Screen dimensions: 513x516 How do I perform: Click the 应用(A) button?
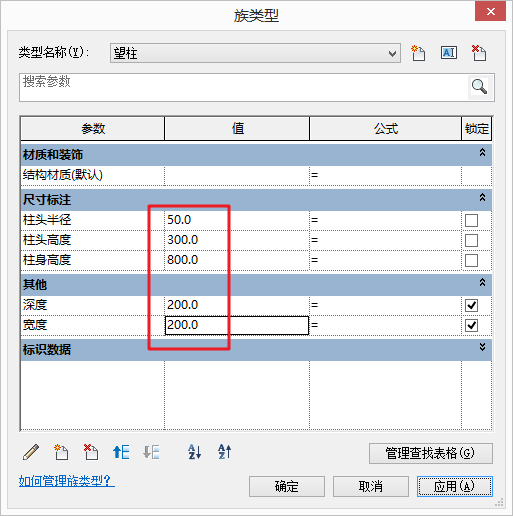pyautogui.click(x=455, y=486)
